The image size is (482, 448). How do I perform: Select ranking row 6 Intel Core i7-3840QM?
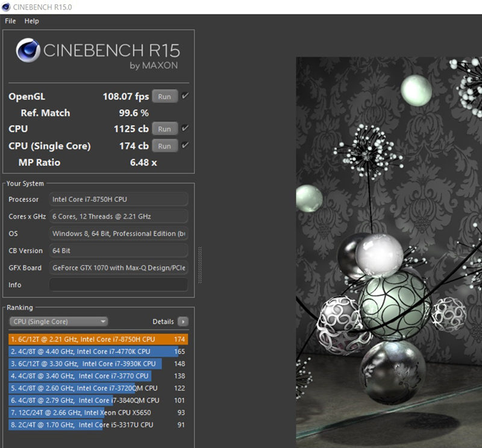coord(98,400)
